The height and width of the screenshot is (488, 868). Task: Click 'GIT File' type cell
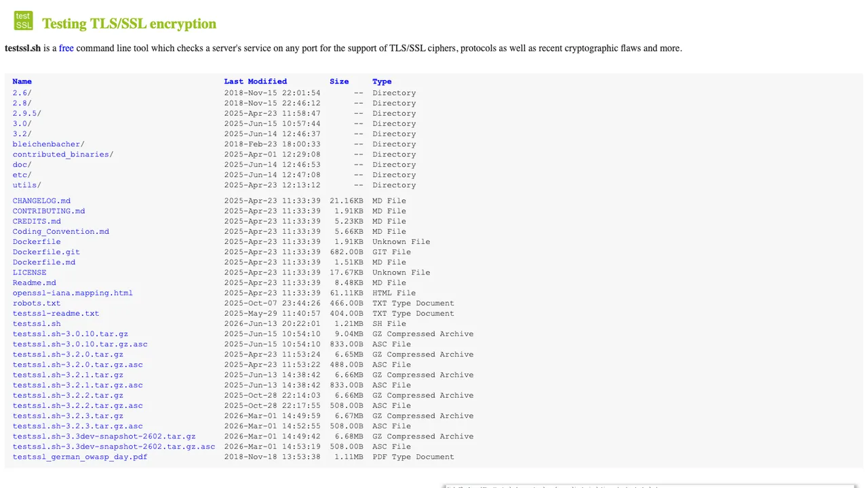[391, 251]
